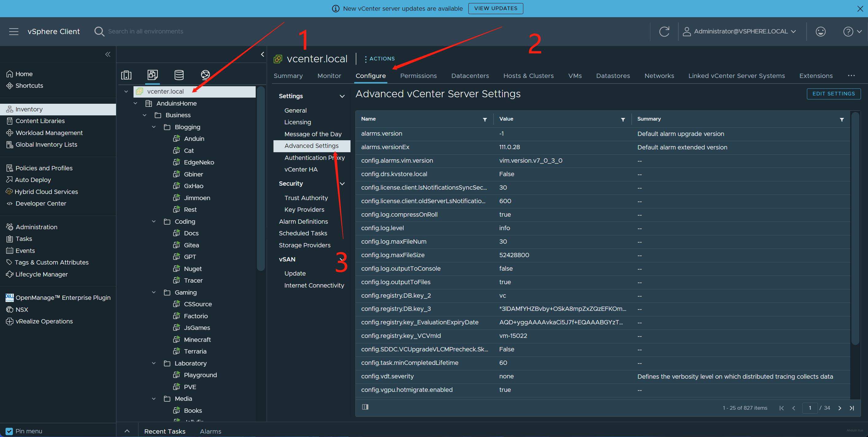This screenshot has height=437, width=868.
Task: Click the refresh icon in the header
Action: (664, 32)
